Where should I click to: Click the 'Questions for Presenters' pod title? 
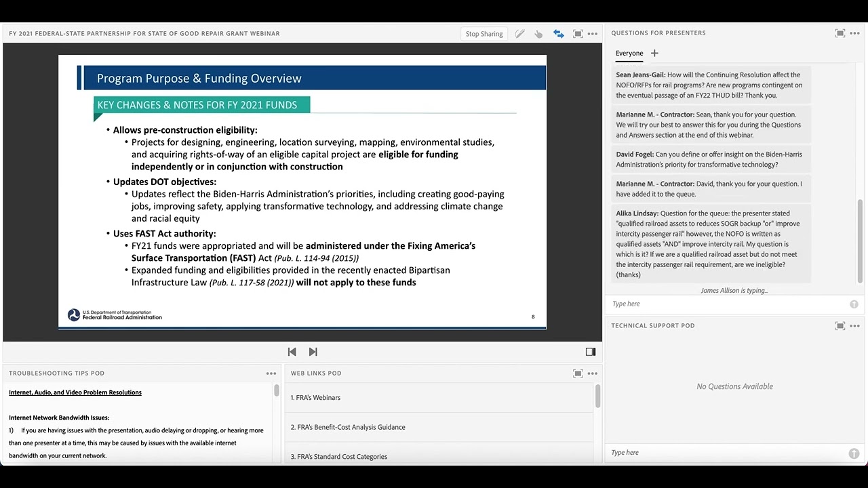658,33
